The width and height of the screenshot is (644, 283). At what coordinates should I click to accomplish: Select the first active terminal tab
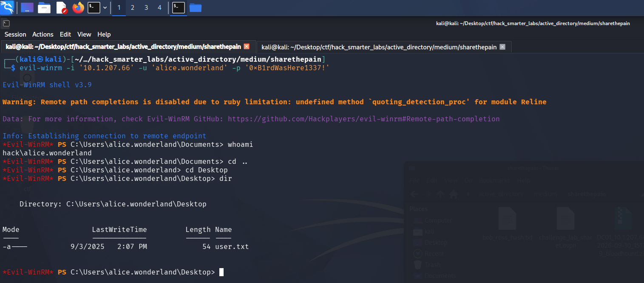(128, 46)
